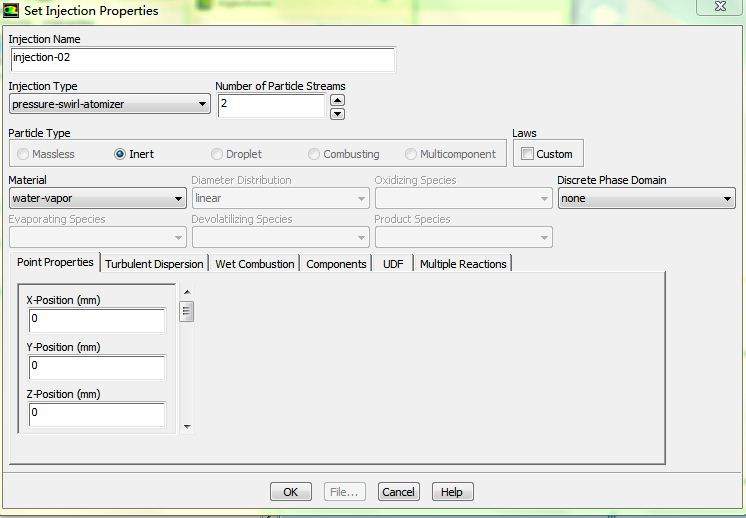Click the File... button
Viewport: 746px width, 518px height.
click(x=344, y=492)
